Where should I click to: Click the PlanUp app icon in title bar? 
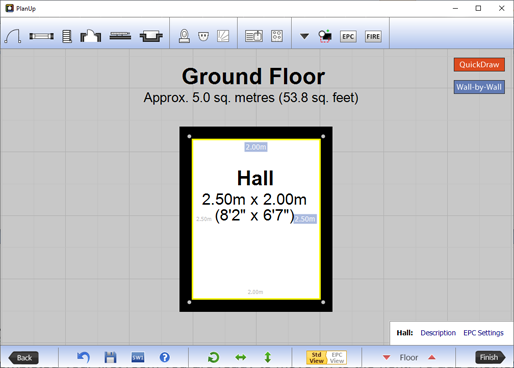pyautogui.click(x=9, y=8)
